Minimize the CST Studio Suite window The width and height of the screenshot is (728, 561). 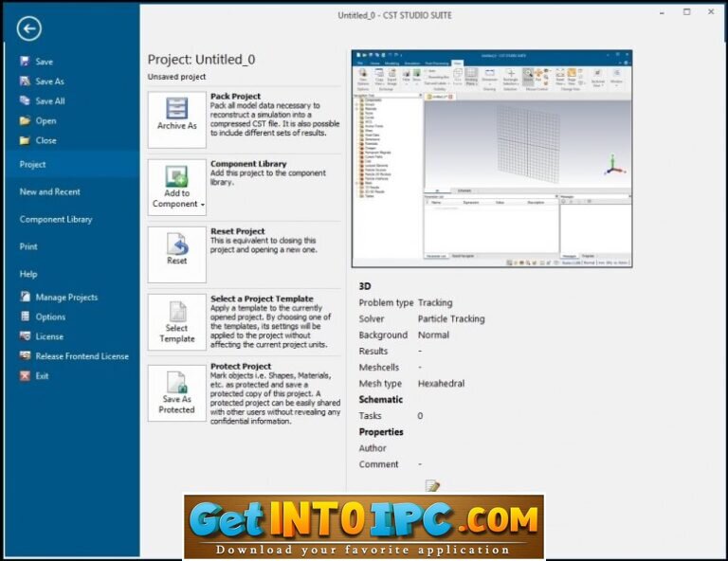(662, 13)
